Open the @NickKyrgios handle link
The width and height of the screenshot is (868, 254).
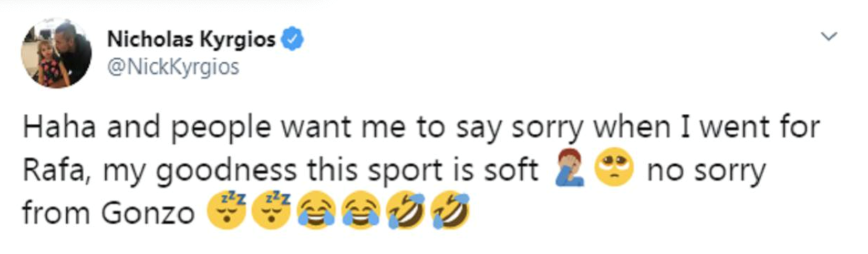tap(173, 67)
